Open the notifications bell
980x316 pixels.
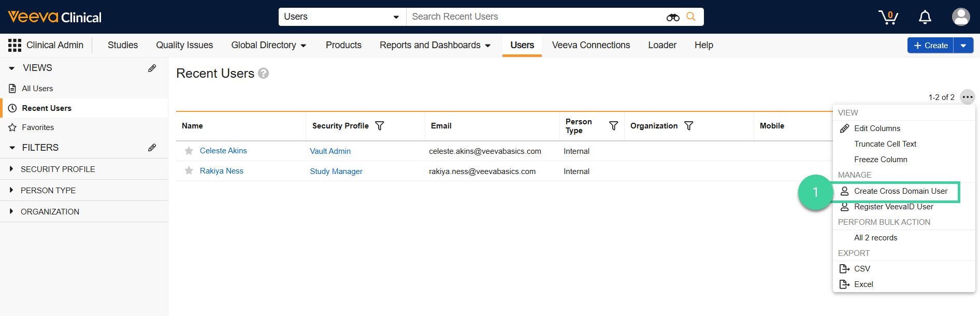[x=925, y=17]
